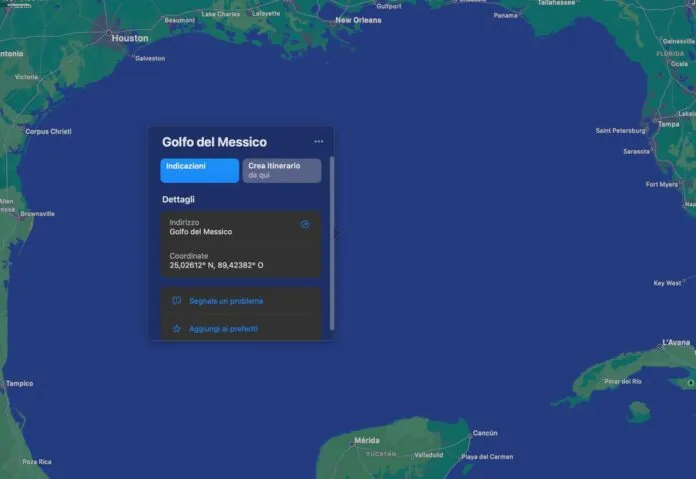Click the Gulfport map label
This screenshot has height=479, width=696.
click(389, 6)
